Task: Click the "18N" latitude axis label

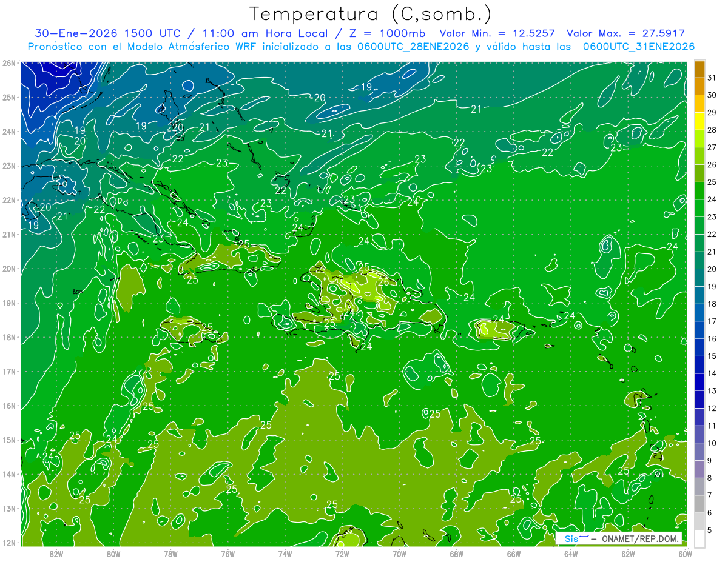Action: coord(9,337)
